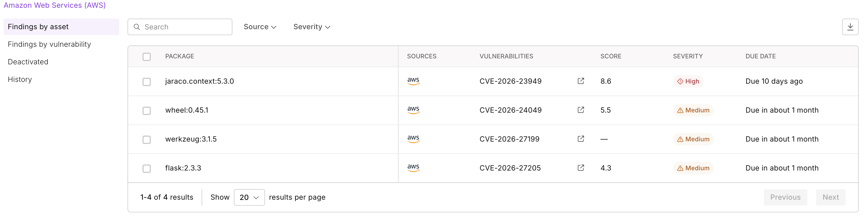Select the werkzeug:3.1.5 row checkbox

(147, 139)
